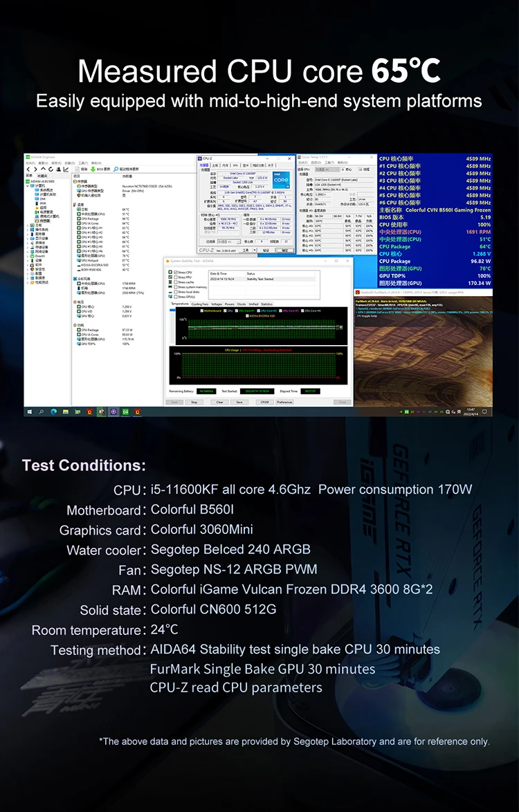Click the green BIOS update arrow icon
Screen dimensions: 519x812
point(93,169)
